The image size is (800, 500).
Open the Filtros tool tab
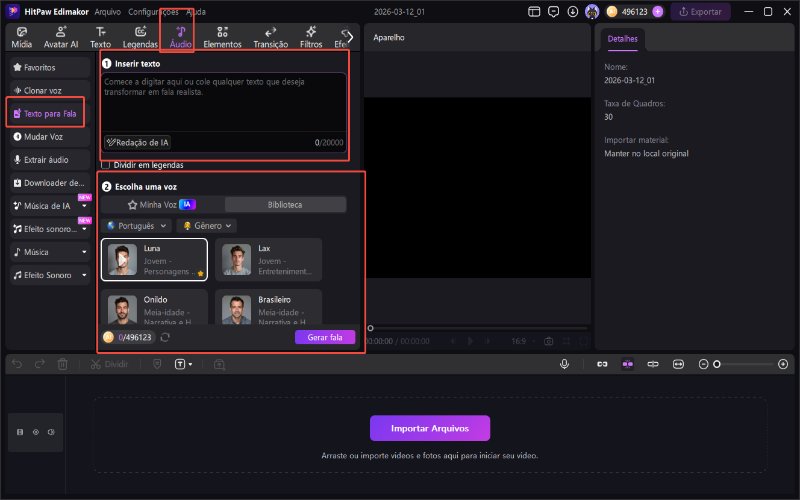[311, 37]
